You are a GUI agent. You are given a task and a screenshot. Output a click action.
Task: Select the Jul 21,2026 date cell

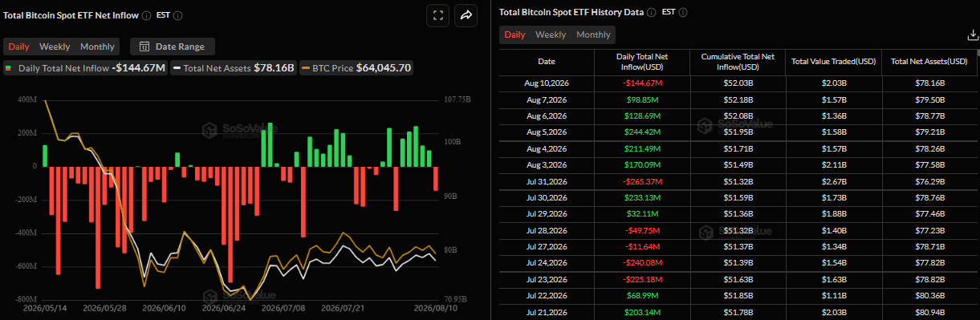pos(547,314)
